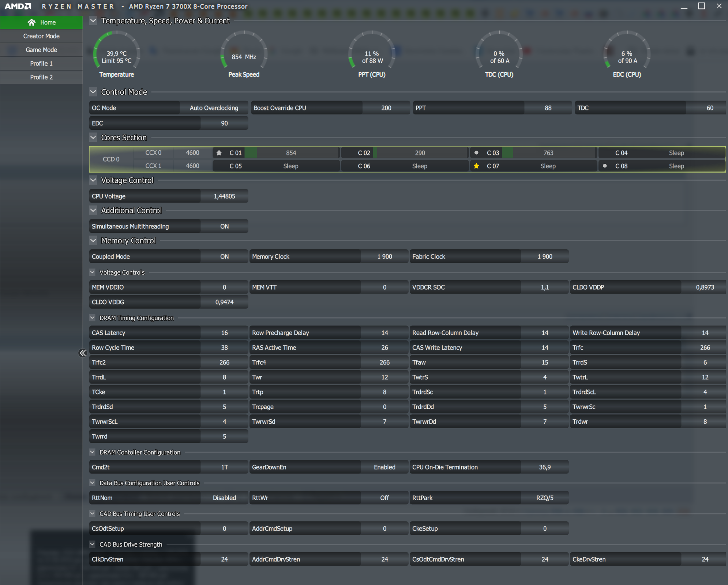Select Profile 2 in the sidebar
This screenshot has height=585, width=728.
click(x=41, y=77)
